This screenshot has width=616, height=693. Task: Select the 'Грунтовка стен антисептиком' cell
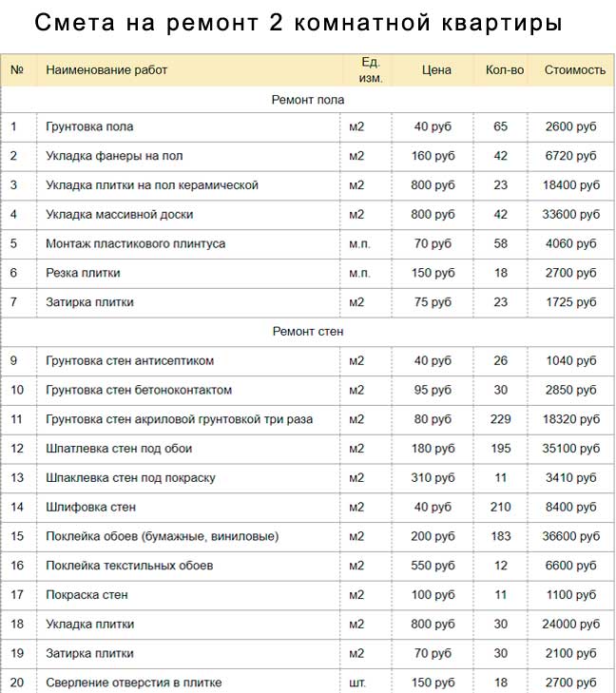coord(130,361)
